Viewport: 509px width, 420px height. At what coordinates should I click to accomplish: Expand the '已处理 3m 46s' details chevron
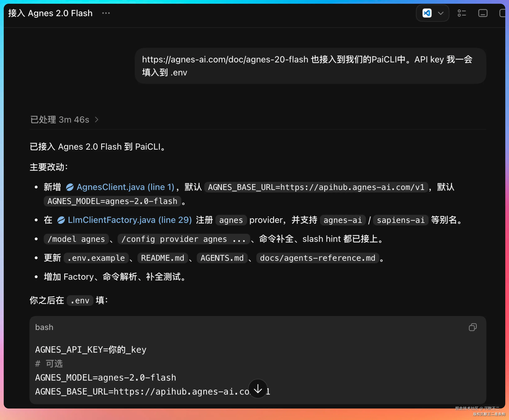(97, 120)
